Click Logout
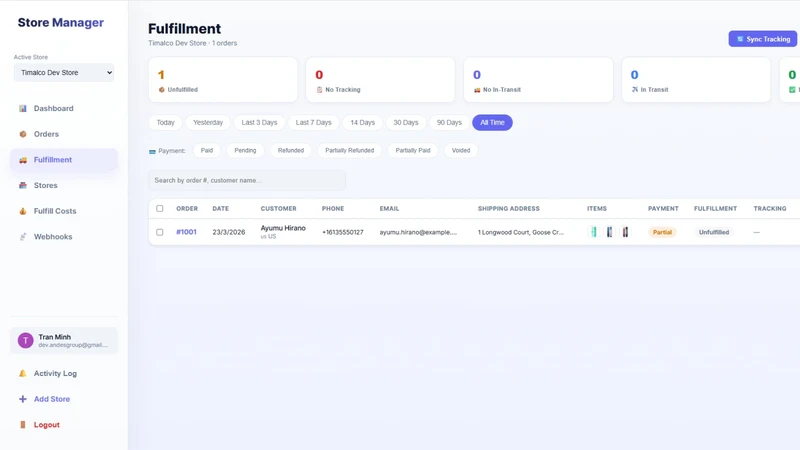 pos(64,425)
